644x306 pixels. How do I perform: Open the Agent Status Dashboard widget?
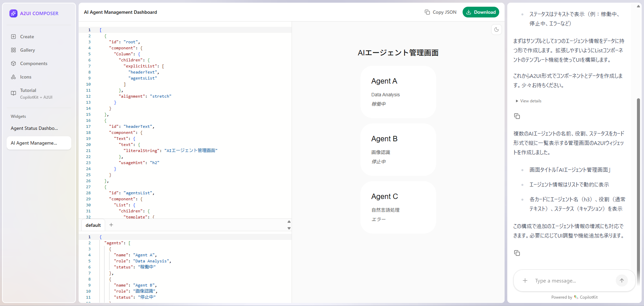coord(34,128)
